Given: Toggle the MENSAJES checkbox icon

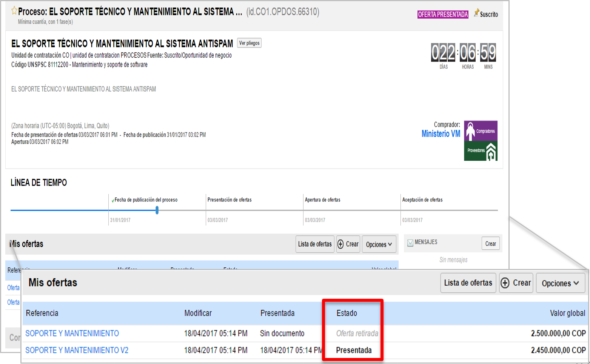Looking at the screenshot, I should pos(410,243).
